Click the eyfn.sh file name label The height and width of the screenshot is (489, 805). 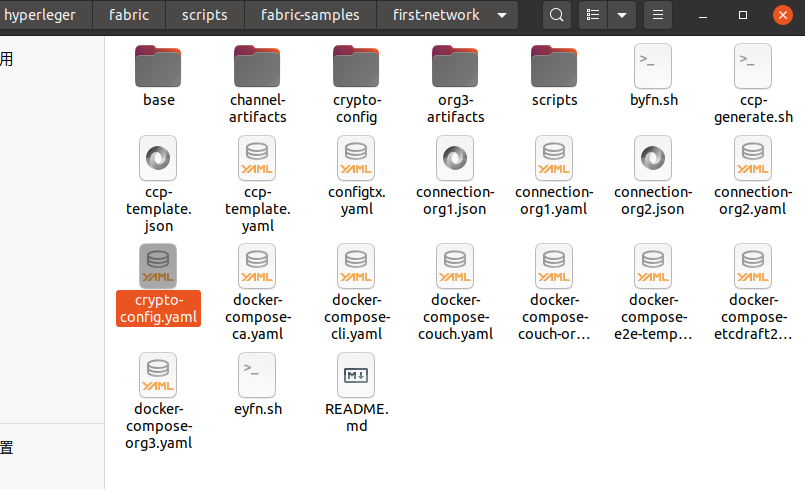258,409
